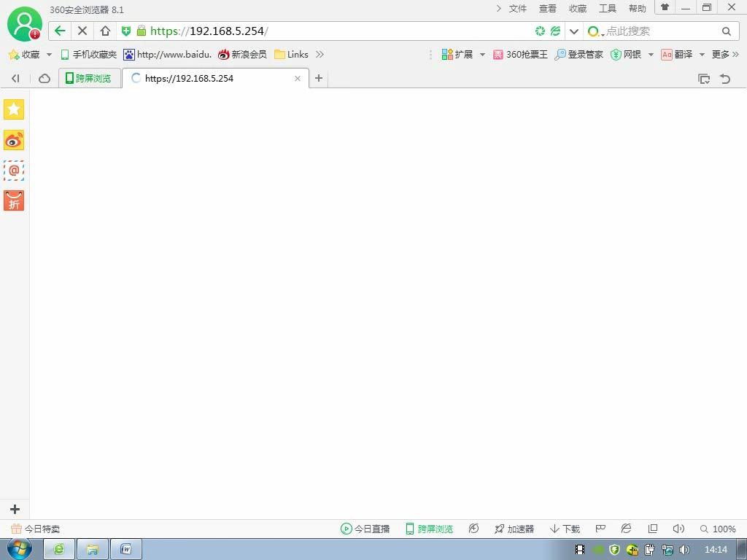
Task: Open a new tab with plus button
Action: (x=319, y=77)
